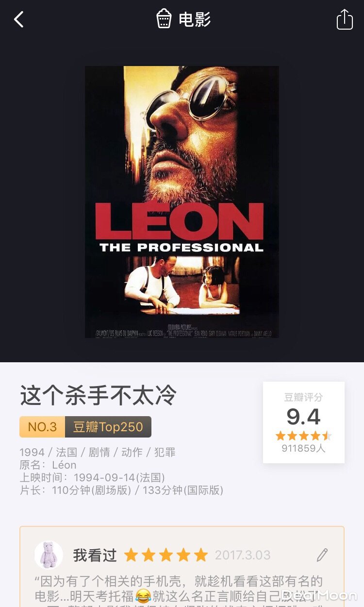Tap the NO.3 ranking badge
364x607 pixels.
[42, 427]
